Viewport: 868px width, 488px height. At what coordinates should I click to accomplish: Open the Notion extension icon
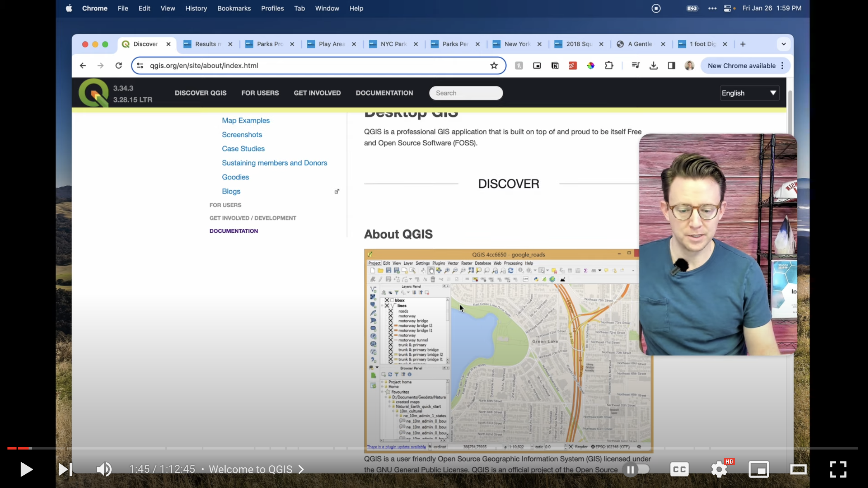(x=555, y=65)
